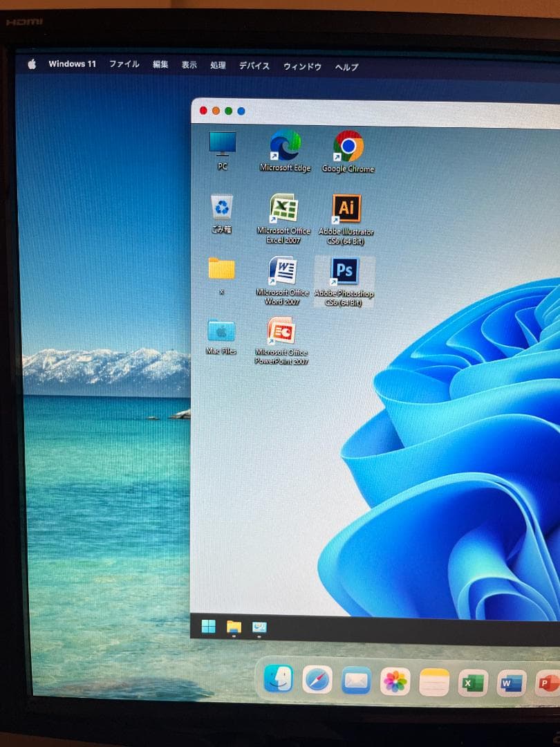
Task: Select Microsoft Office Excel 2007 shortcut
Action: click(x=283, y=208)
